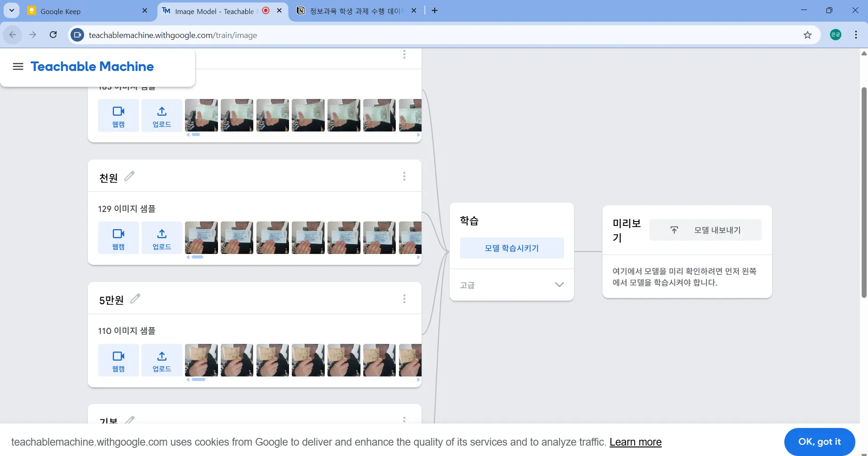Expand the 고급 advanced settings
Screen dimensions: 868x456
(512, 285)
